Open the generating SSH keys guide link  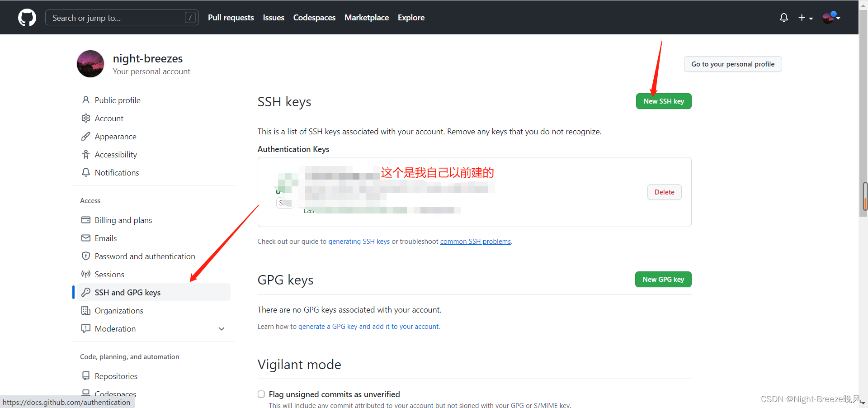point(359,242)
